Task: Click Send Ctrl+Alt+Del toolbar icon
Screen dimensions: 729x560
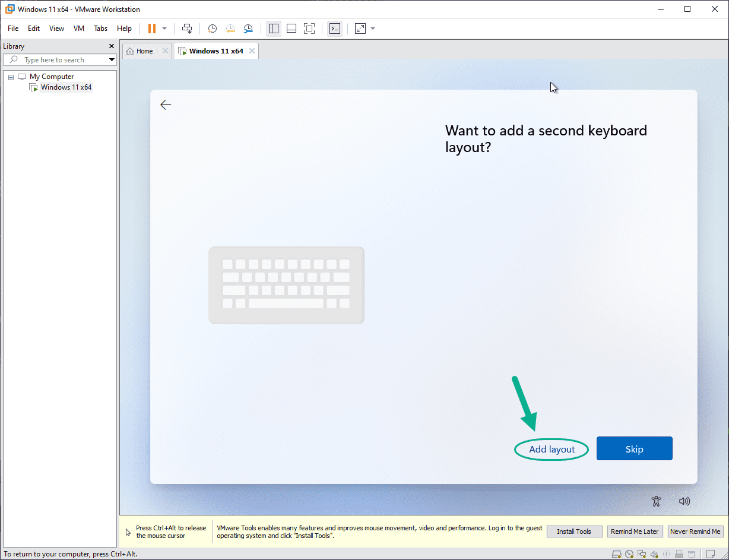Action: click(x=187, y=29)
